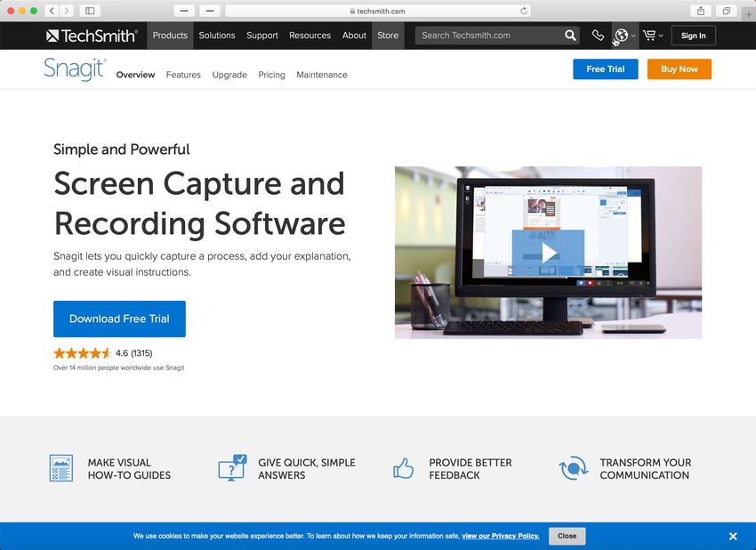Click the blue Free Trial button

[606, 69]
